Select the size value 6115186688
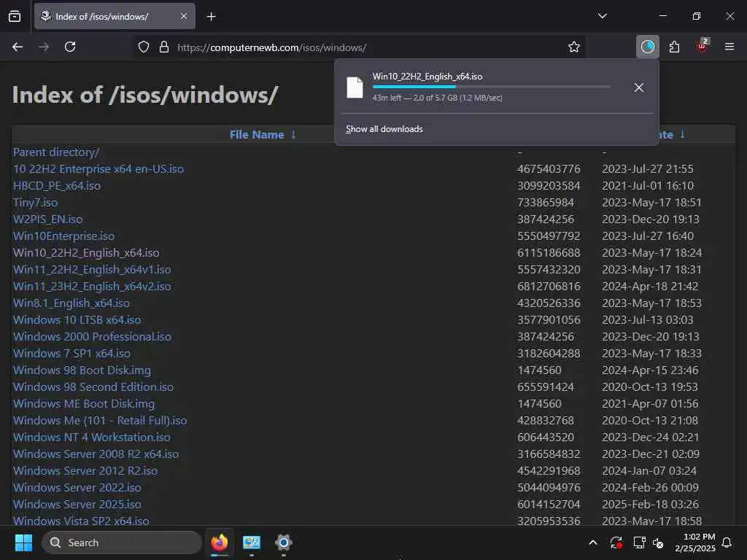 point(549,252)
